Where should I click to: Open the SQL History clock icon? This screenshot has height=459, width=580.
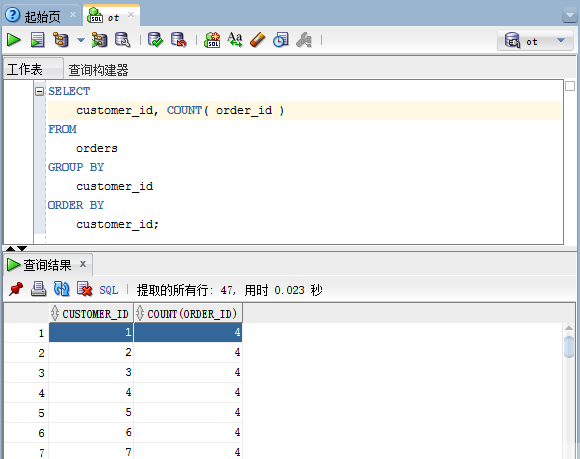[281, 40]
